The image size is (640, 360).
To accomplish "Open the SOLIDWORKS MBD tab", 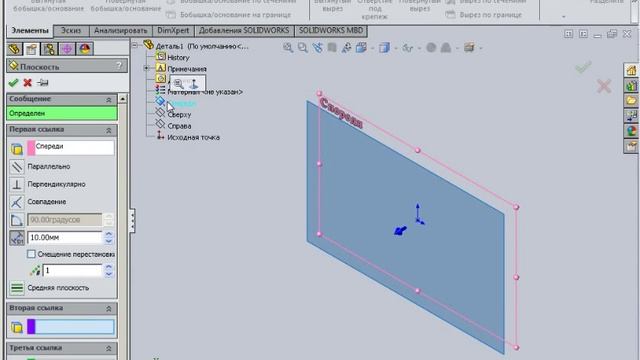I will pyautogui.click(x=331, y=31).
